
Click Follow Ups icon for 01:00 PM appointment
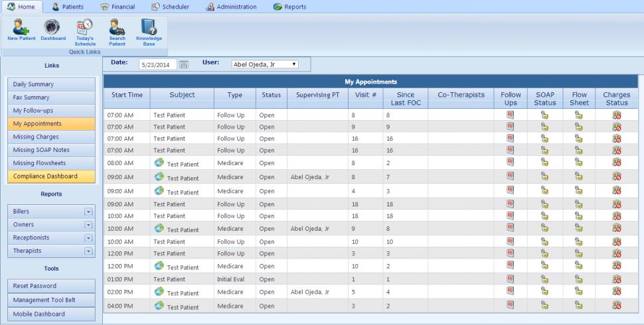511,279
